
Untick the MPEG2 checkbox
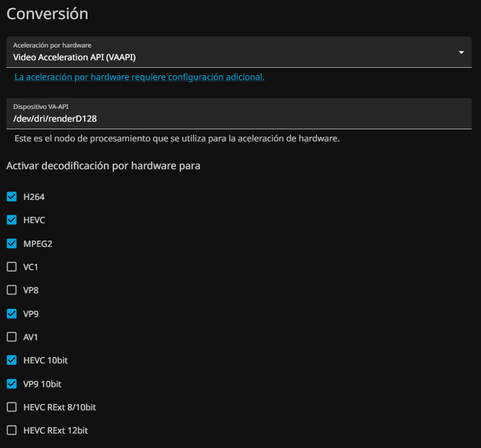pos(12,243)
